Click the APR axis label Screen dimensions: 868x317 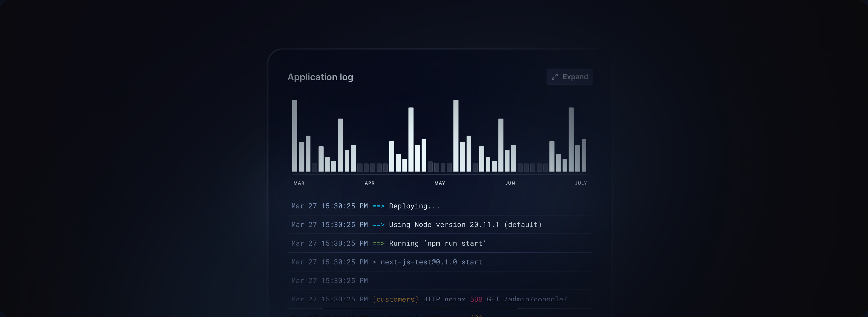[370, 183]
